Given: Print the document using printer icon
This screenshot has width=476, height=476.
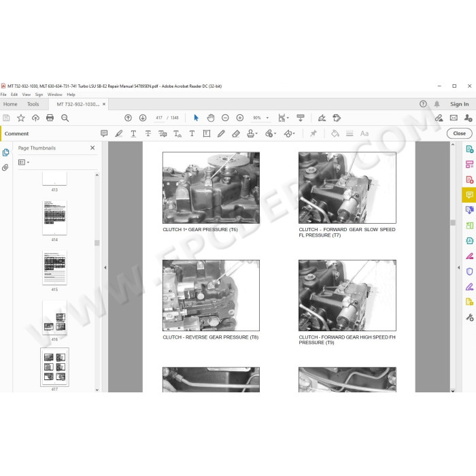Looking at the screenshot, I should (x=50, y=118).
